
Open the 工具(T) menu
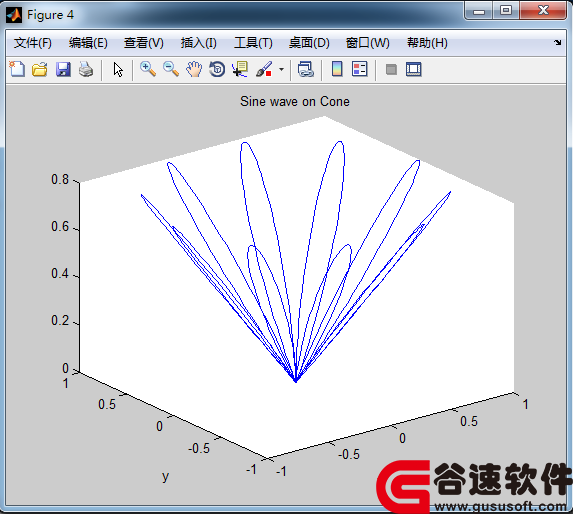coord(253,43)
